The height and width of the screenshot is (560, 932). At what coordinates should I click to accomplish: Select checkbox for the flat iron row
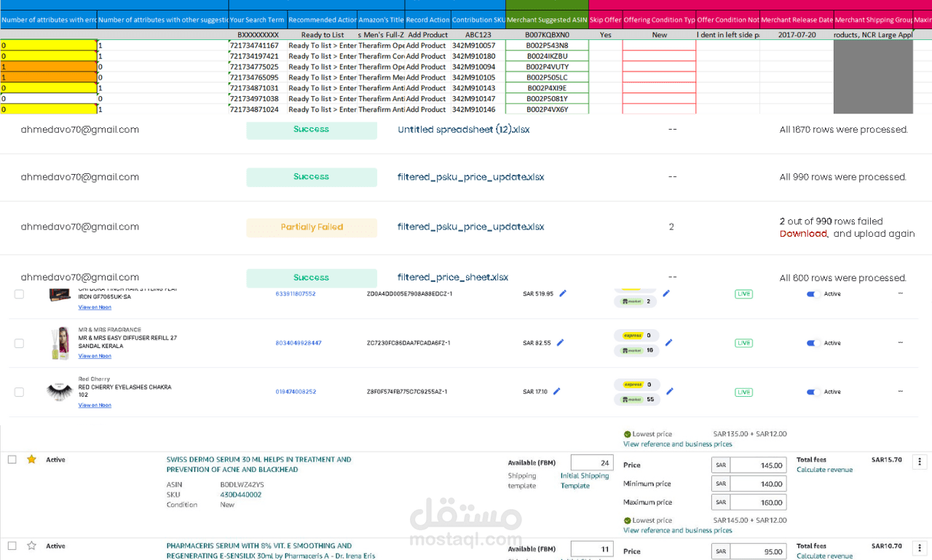click(19, 294)
